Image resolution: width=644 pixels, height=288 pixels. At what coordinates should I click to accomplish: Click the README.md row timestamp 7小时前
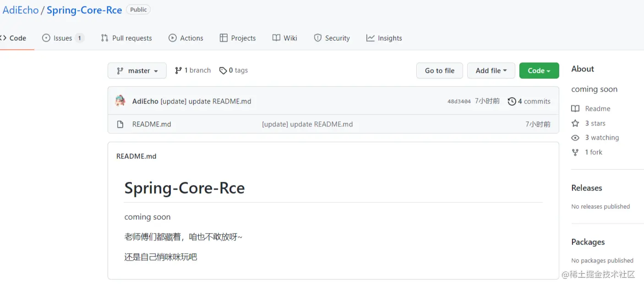[x=538, y=124]
